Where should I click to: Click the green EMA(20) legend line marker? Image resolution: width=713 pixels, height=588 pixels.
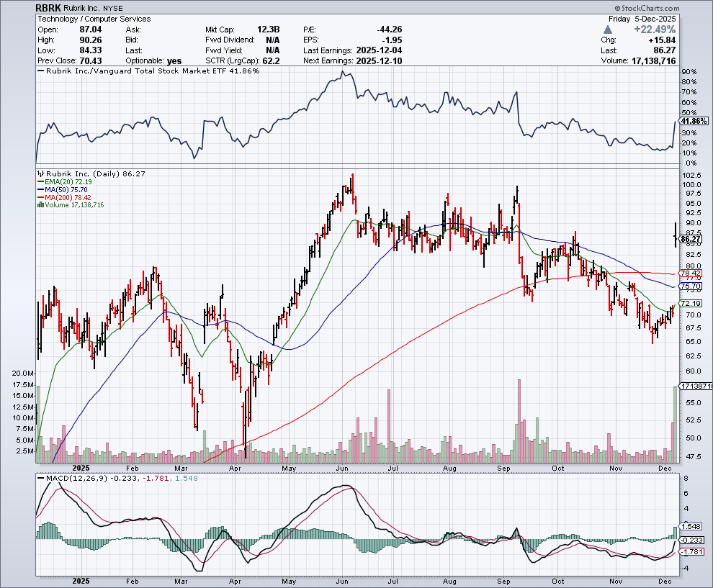click(x=40, y=181)
